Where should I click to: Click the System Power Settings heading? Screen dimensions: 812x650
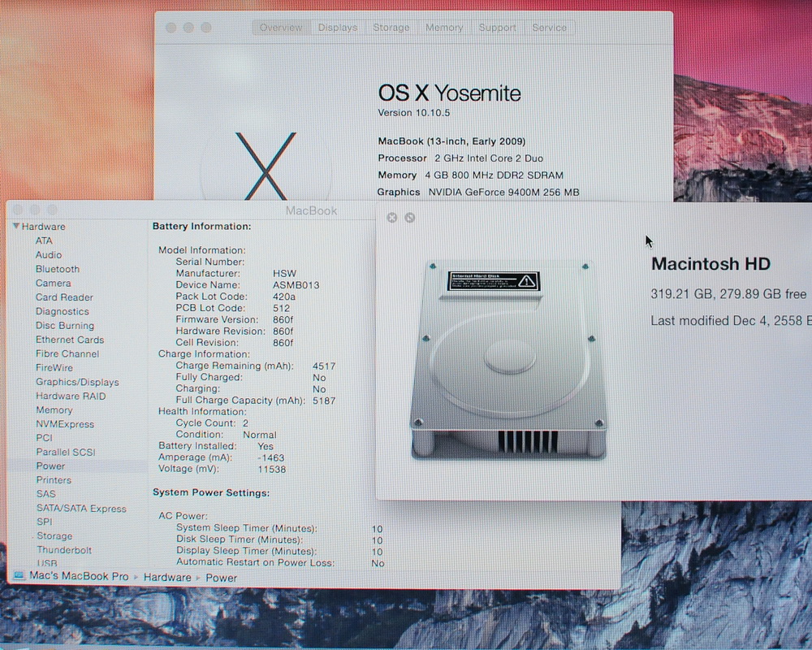pyautogui.click(x=211, y=492)
